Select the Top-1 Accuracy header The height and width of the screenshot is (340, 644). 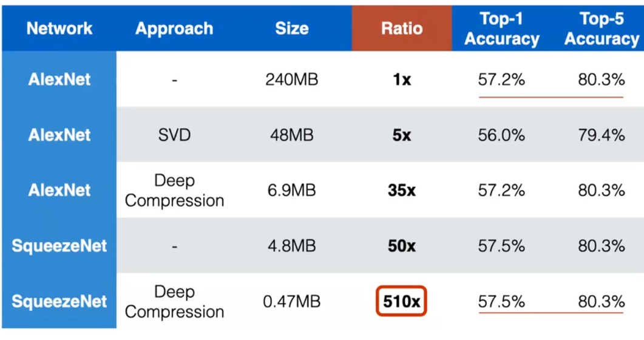(x=501, y=29)
